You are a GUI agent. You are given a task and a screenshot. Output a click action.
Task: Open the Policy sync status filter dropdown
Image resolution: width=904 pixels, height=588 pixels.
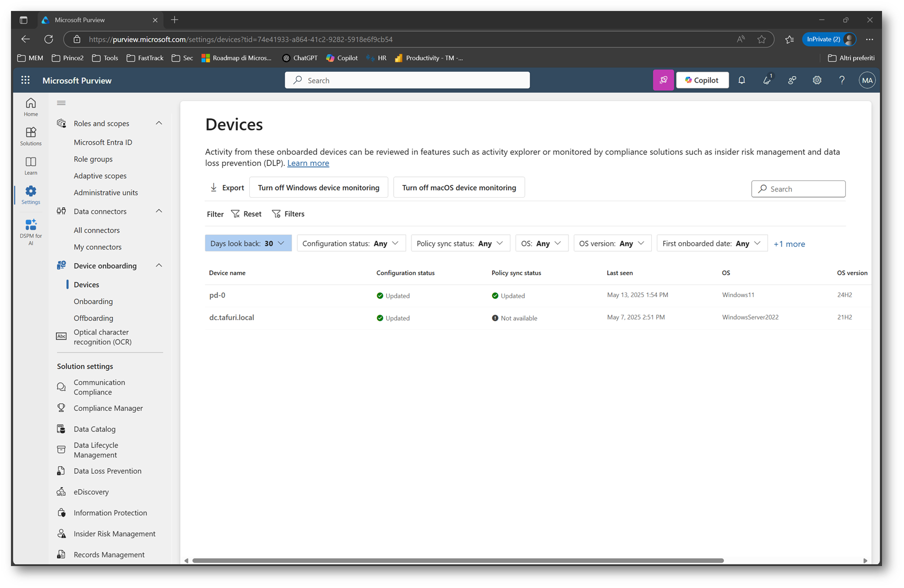461,243
